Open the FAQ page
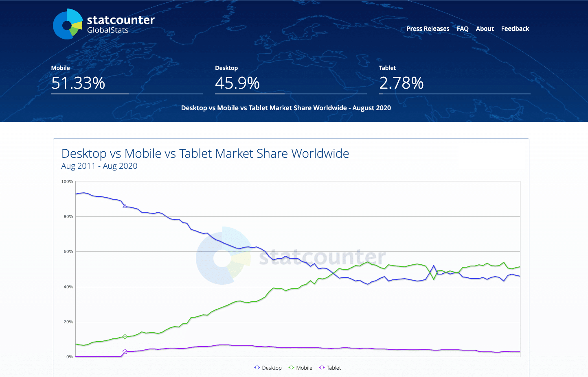This screenshot has height=377, width=588. tap(463, 28)
